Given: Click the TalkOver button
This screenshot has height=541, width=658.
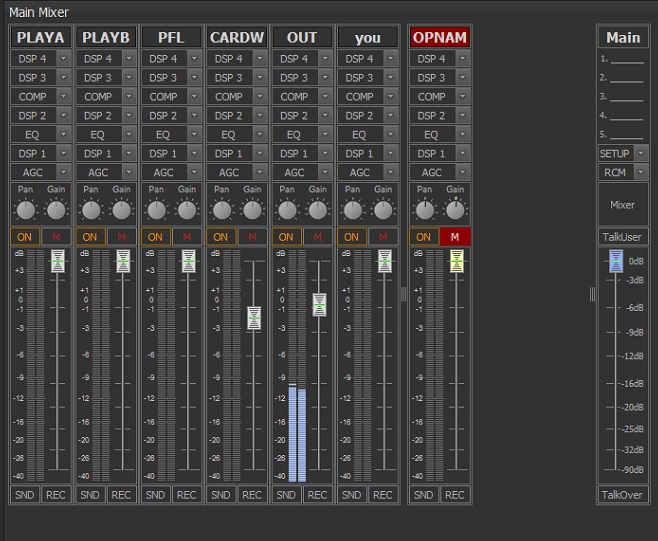Looking at the screenshot, I should (623, 495).
